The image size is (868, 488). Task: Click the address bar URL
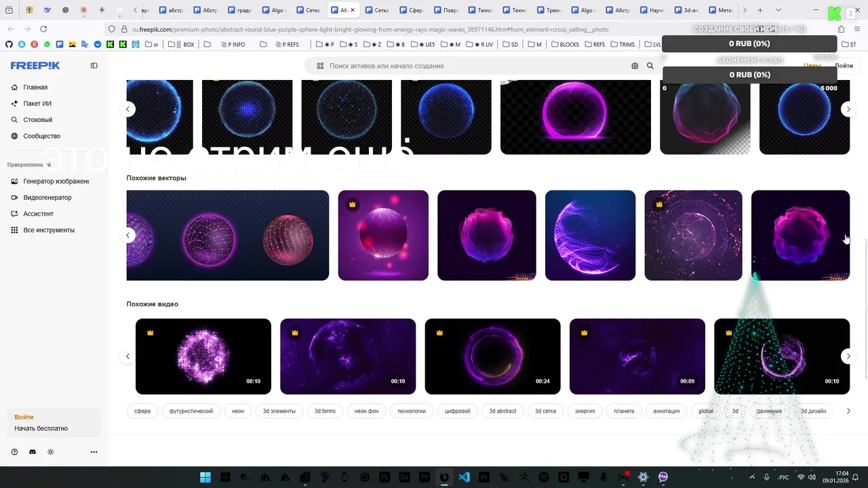pos(370,29)
